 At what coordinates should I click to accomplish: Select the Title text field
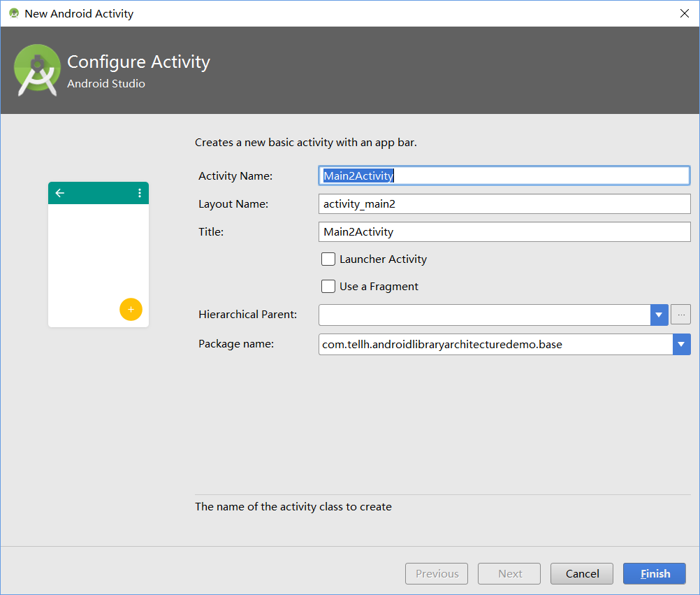coord(504,231)
